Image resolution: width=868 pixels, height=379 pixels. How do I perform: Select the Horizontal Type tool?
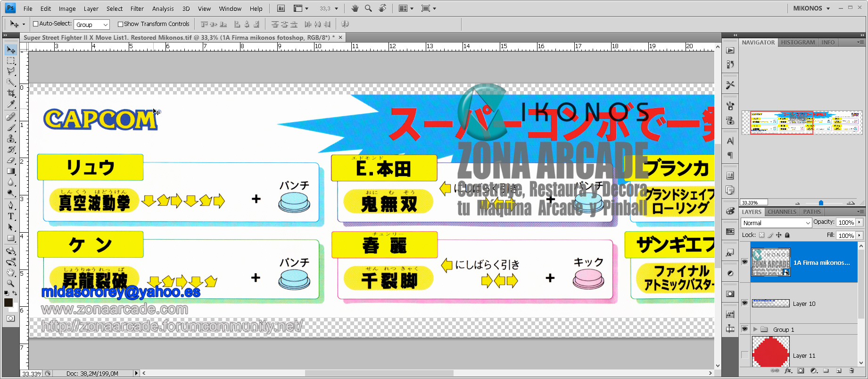point(11,216)
